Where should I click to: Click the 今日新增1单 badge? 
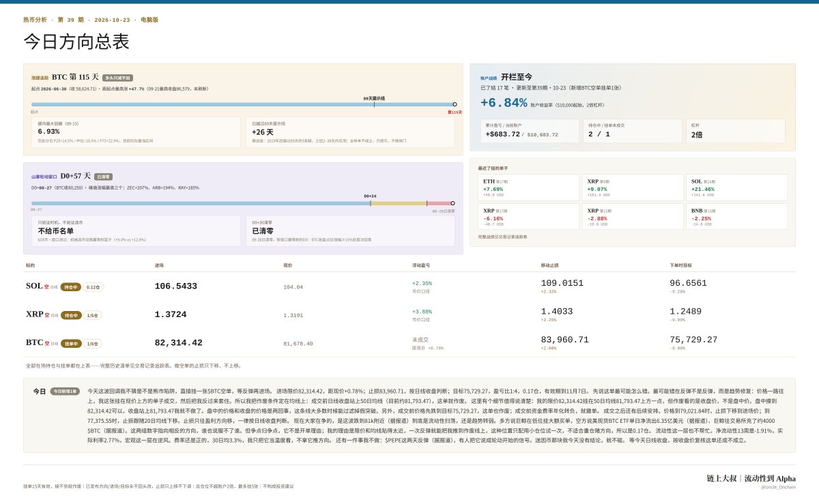[x=65, y=391]
